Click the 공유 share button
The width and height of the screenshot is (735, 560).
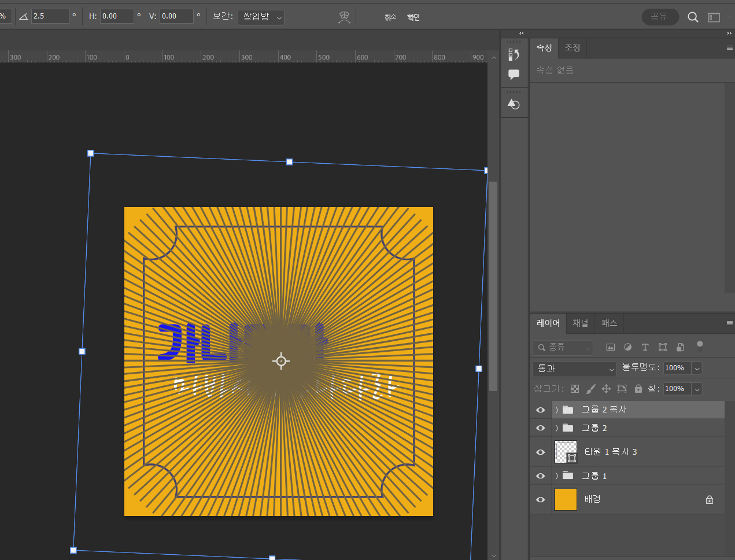pyautogui.click(x=660, y=17)
